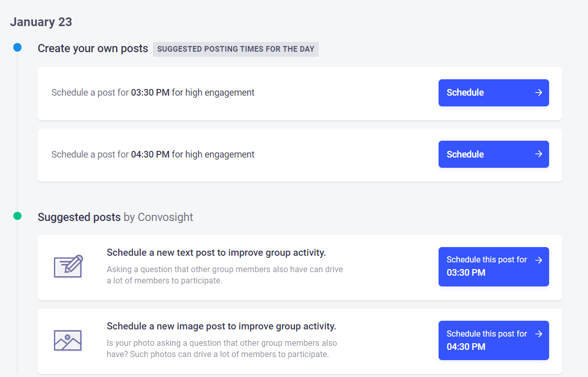Click 'Schedule this post for 03:30 PM' button
Screen dimensions: 588x377
tap(493, 267)
